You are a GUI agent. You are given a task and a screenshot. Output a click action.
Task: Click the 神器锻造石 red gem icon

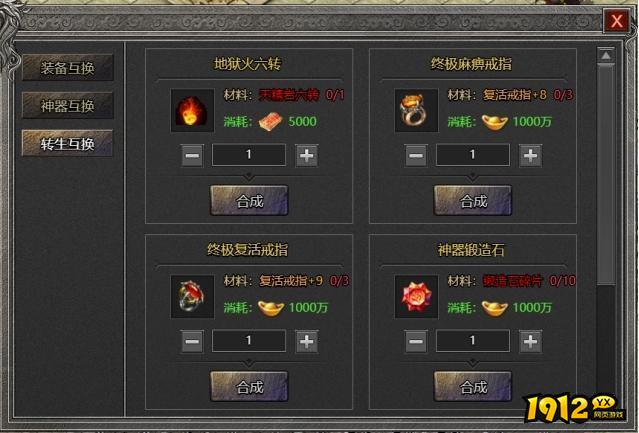pos(416,296)
